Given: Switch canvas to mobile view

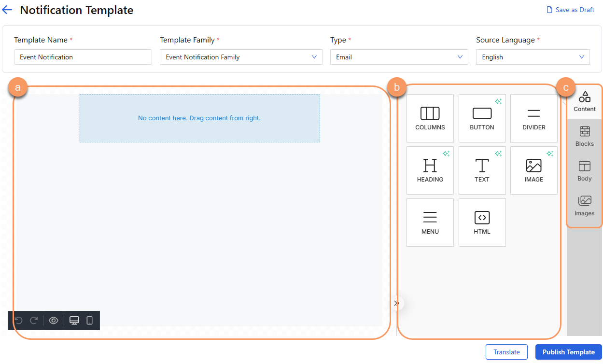Looking at the screenshot, I should coord(89,320).
